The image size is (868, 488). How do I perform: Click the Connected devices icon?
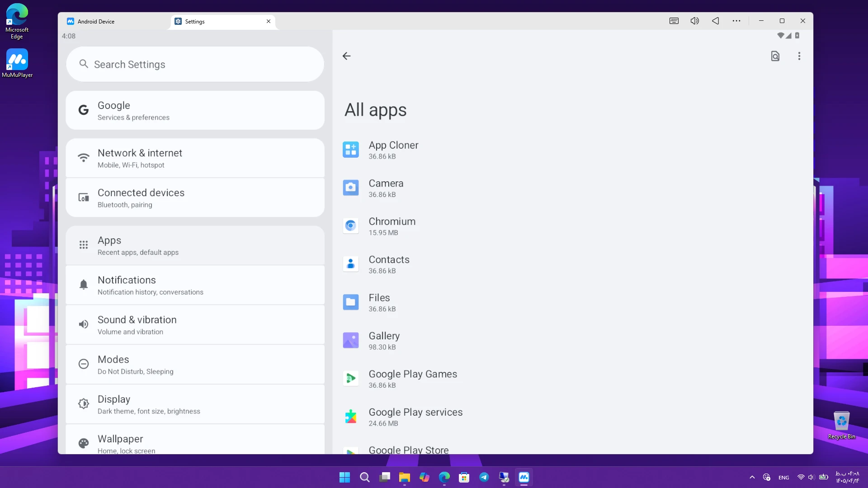point(83,197)
